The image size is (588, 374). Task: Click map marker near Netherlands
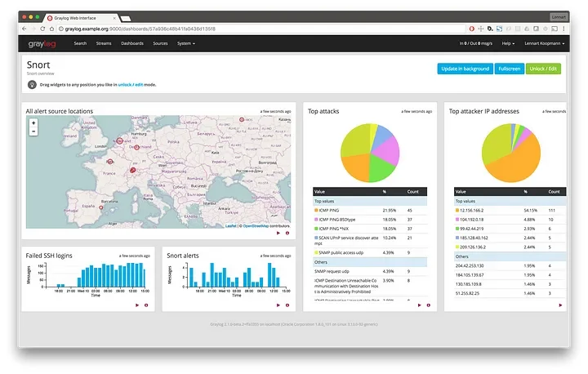[x=119, y=141]
